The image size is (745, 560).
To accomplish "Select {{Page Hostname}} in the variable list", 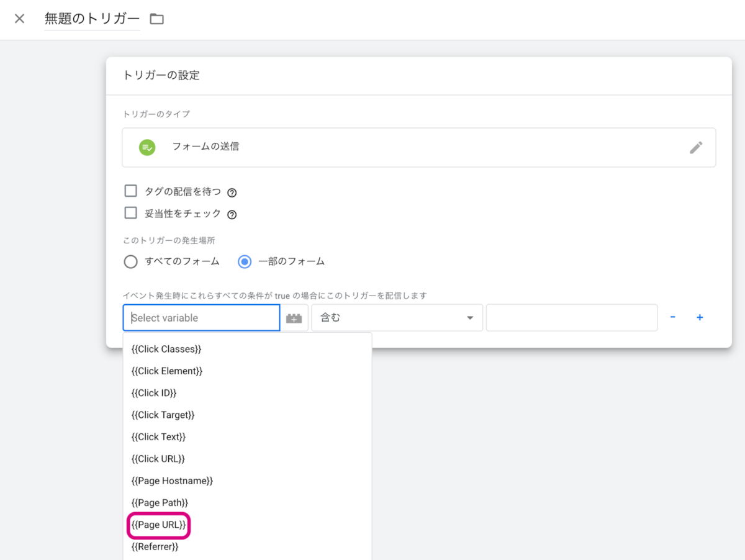I will pos(172,481).
